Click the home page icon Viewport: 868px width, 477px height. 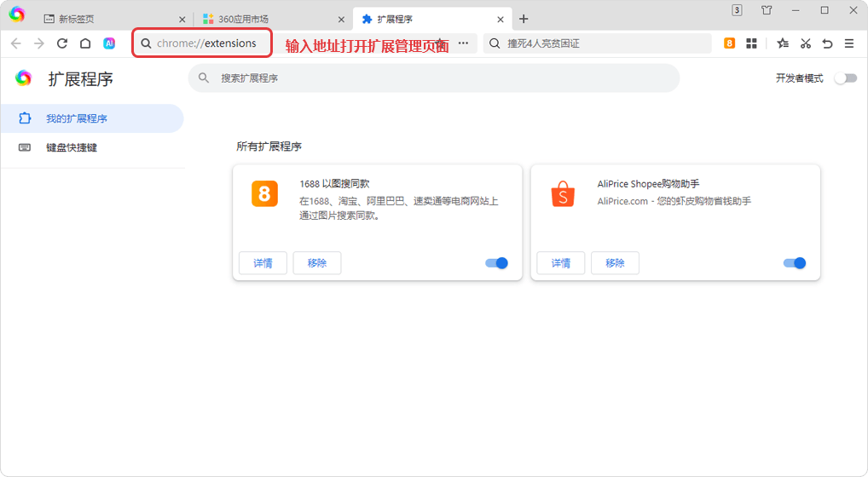coord(85,43)
